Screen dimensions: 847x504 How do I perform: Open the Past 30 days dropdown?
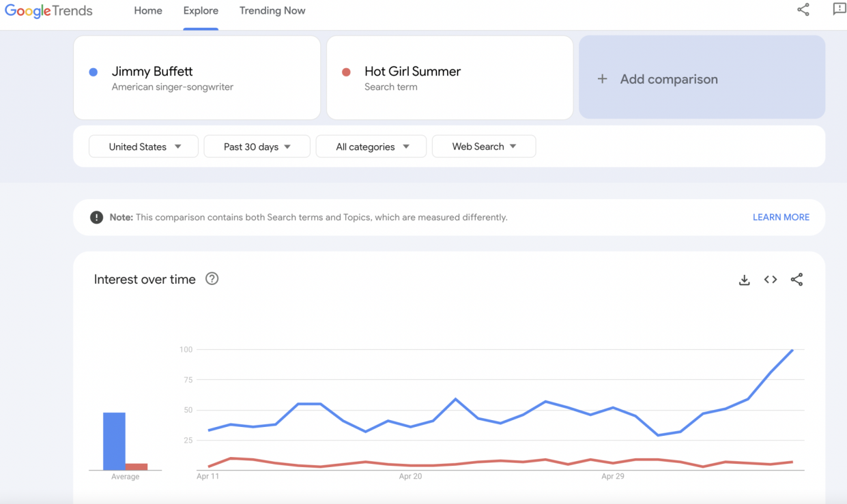(x=257, y=147)
